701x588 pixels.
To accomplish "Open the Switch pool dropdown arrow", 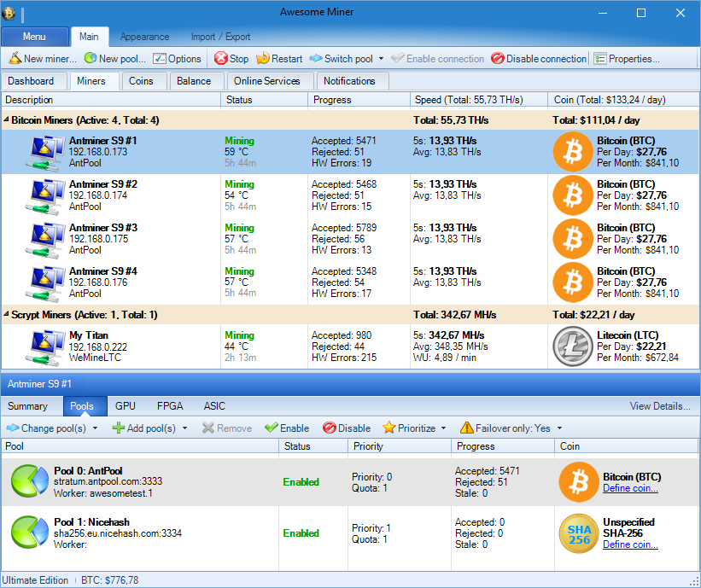I will (x=381, y=59).
